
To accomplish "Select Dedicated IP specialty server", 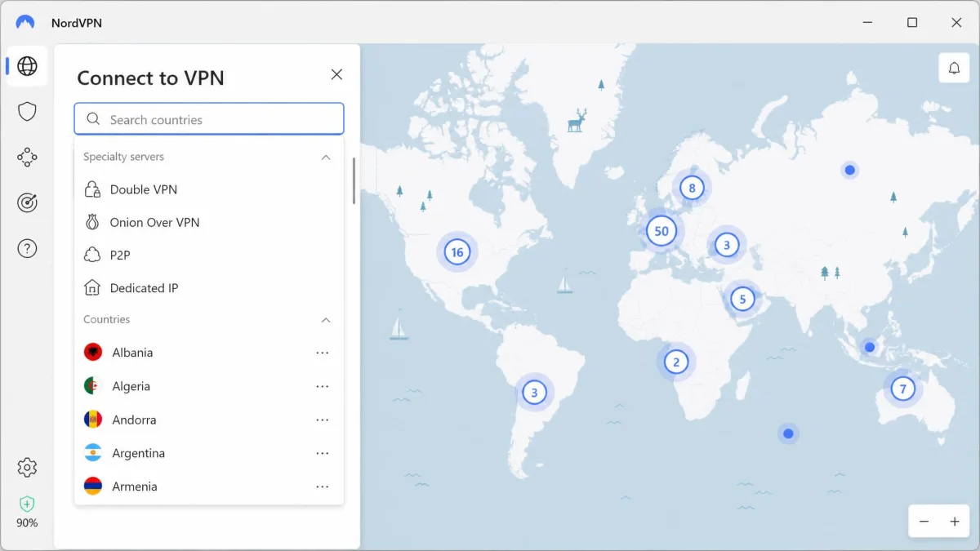I will tap(209, 287).
